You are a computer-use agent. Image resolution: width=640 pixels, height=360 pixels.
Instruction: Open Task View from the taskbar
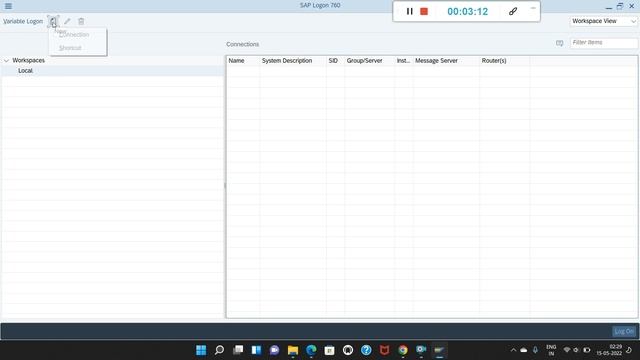pos(238,350)
